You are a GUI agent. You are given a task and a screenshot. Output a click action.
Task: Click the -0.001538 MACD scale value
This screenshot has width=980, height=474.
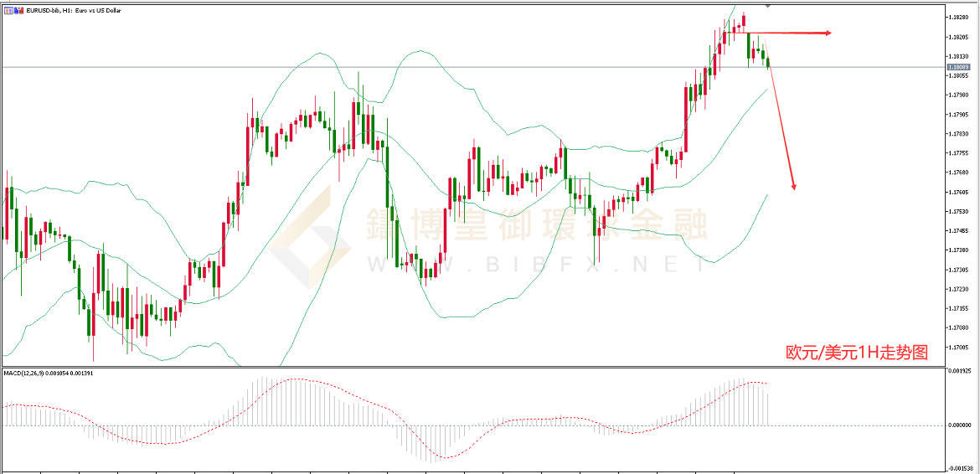(x=961, y=469)
